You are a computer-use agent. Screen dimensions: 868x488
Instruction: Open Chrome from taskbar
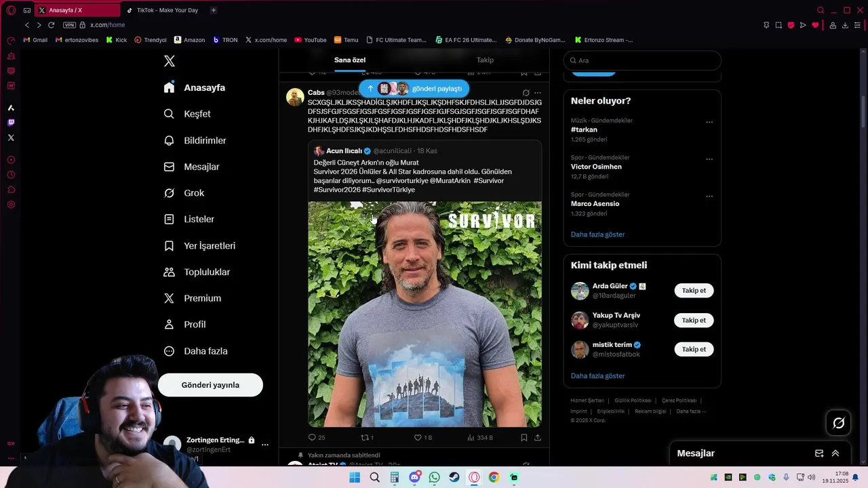494,477
